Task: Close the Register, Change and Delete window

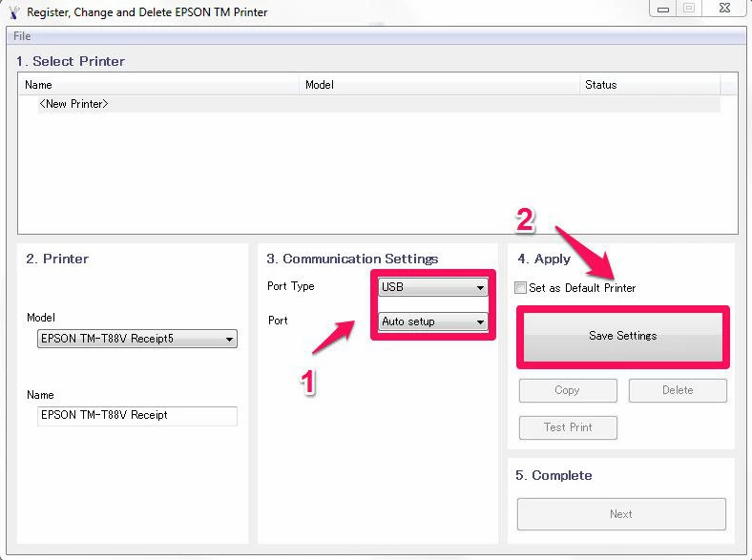Action: 725,9
